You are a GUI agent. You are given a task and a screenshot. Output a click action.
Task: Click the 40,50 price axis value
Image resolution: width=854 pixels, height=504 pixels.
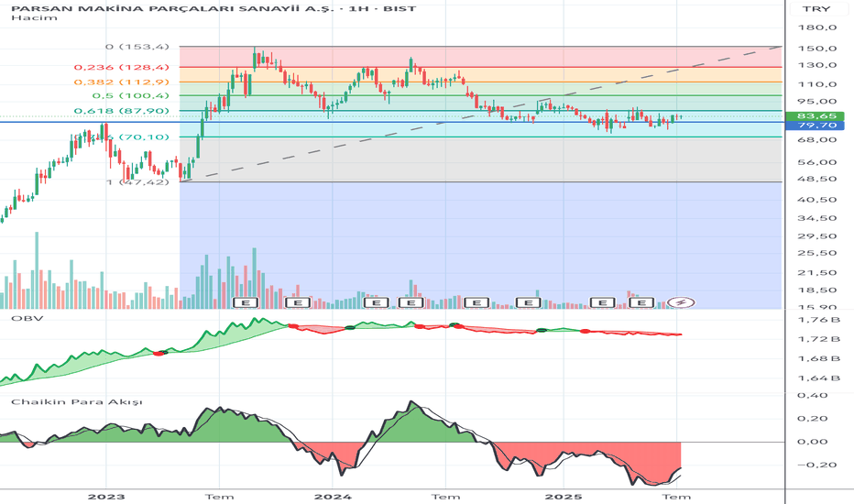tap(817, 200)
